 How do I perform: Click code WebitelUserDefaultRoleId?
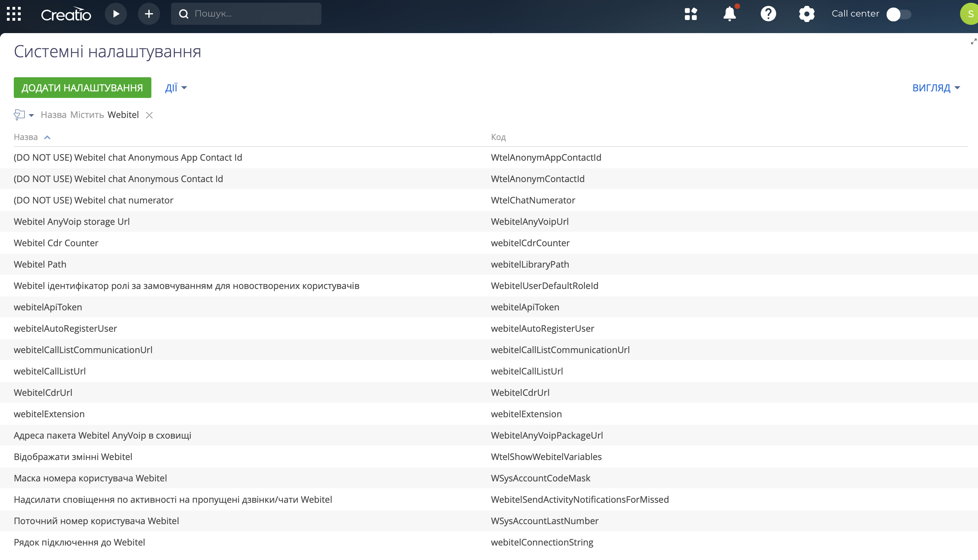pos(544,286)
